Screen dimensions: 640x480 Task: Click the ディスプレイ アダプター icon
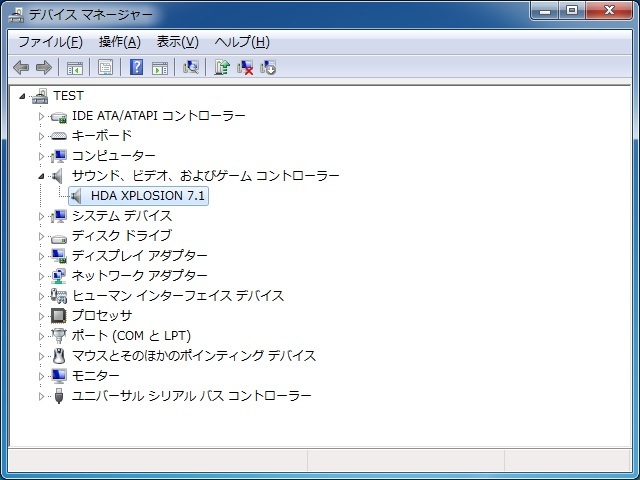[x=59, y=256]
